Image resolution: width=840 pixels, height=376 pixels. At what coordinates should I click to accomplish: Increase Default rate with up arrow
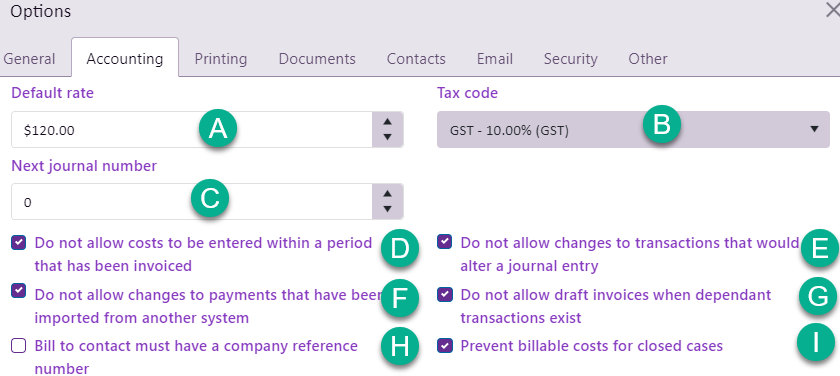click(388, 122)
